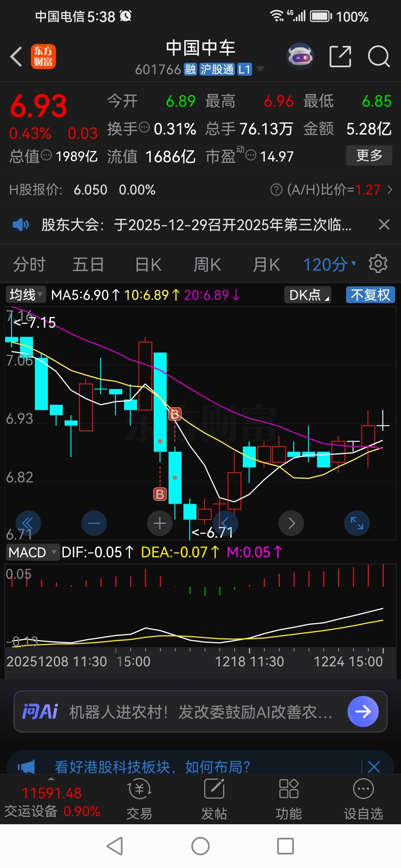
Task: Zoom in the K-line chart with plus
Action: 160,523
